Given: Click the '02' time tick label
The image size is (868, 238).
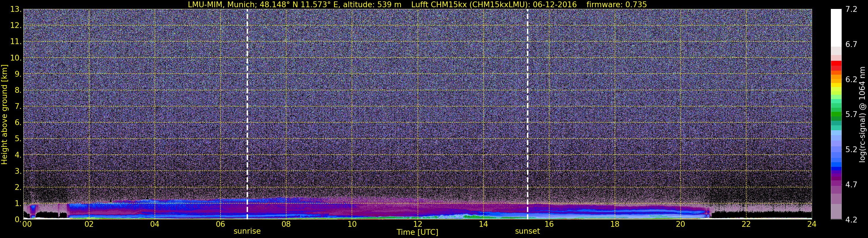Looking at the screenshot, I should [89, 224].
